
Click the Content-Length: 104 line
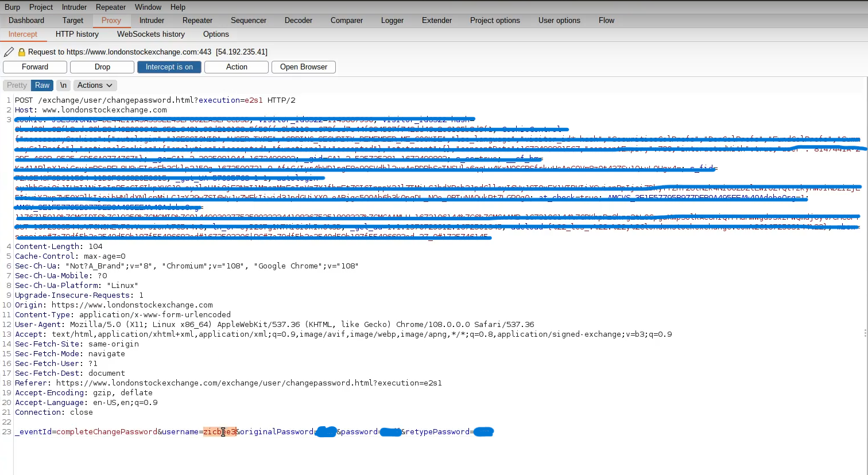coord(59,247)
